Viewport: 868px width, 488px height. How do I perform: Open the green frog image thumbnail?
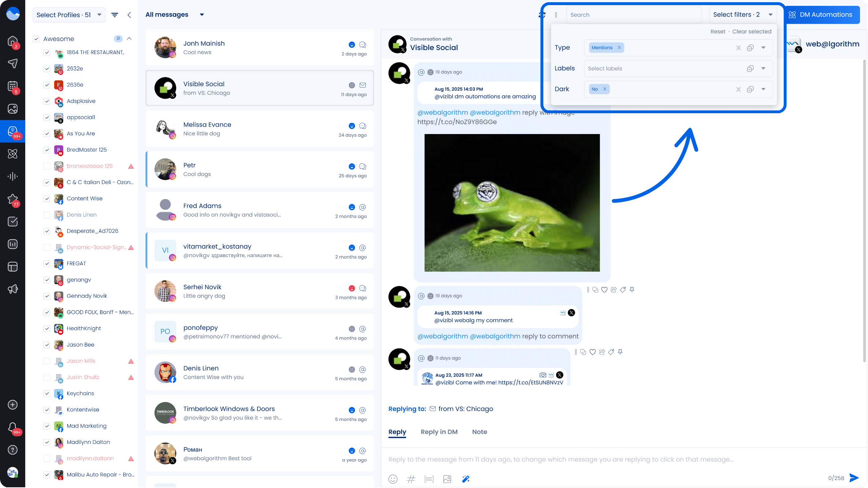[x=513, y=203]
